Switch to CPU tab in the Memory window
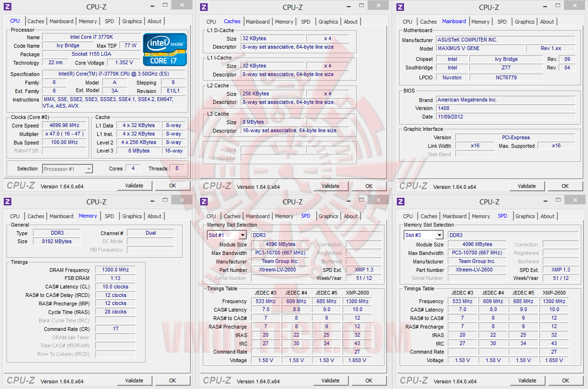 click(x=15, y=216)
